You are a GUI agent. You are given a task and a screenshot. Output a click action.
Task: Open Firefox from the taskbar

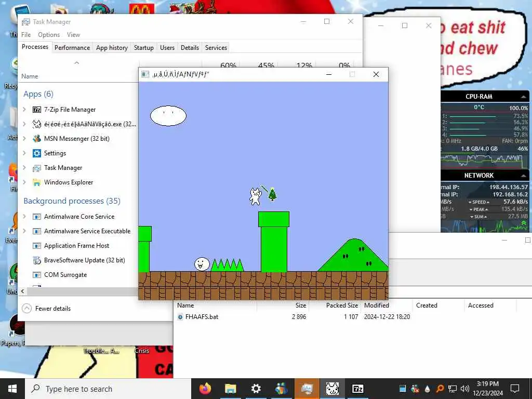[x=205, y=389]
